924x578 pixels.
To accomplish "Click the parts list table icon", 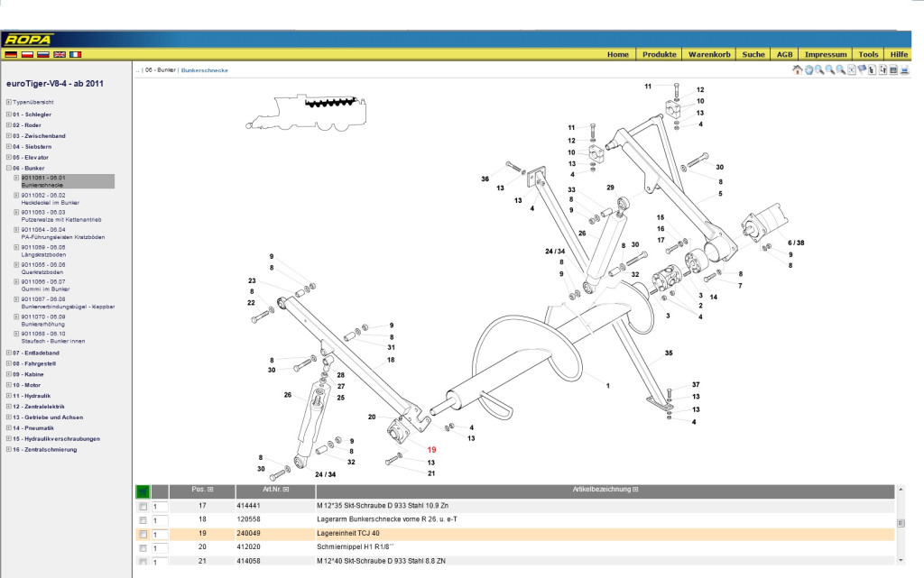I will point(894,69).
